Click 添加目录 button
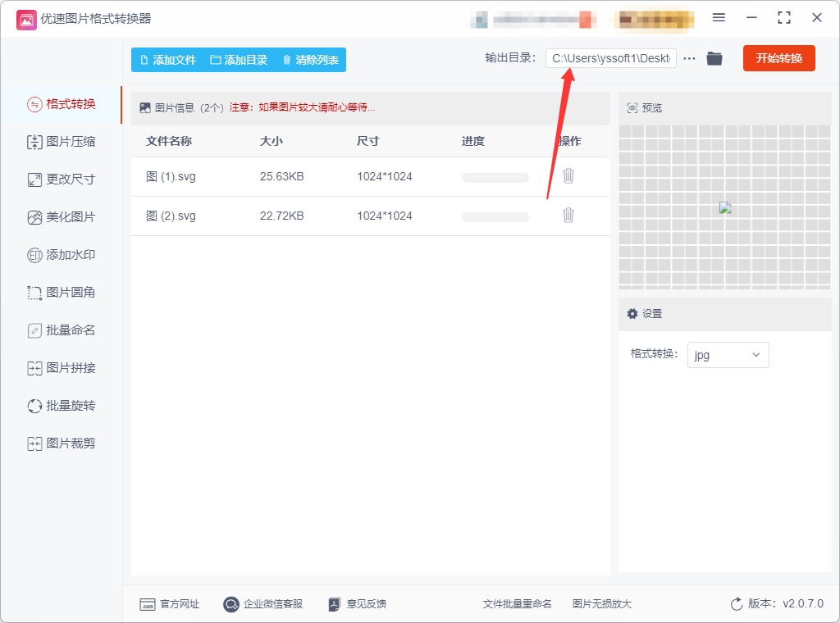 239,60
